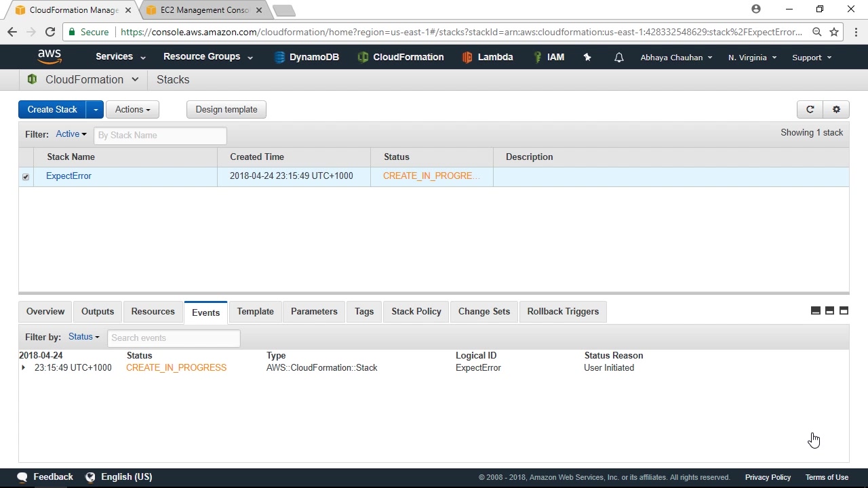Switch to the Tags tab

click(x=364, y=311)
